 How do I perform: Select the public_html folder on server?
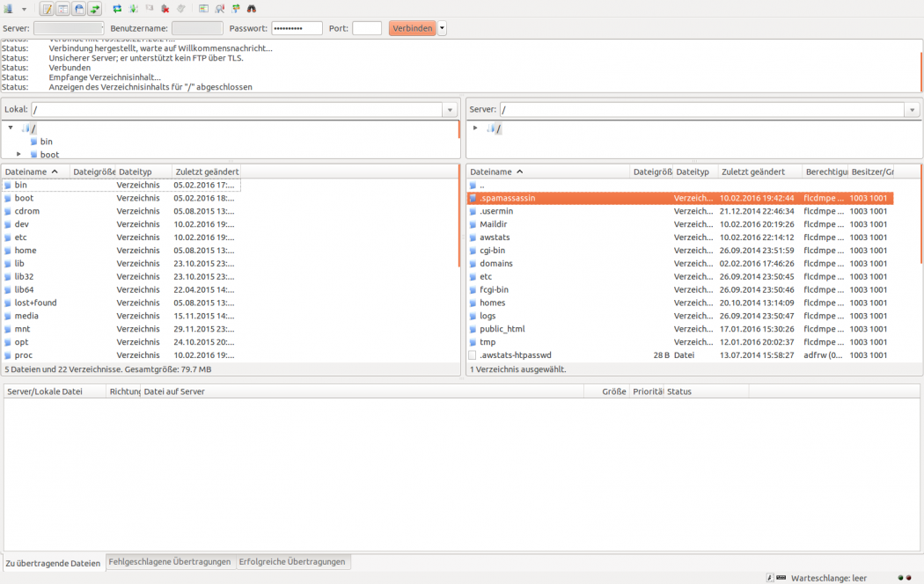pyautogui.click(x=502, y=329)
